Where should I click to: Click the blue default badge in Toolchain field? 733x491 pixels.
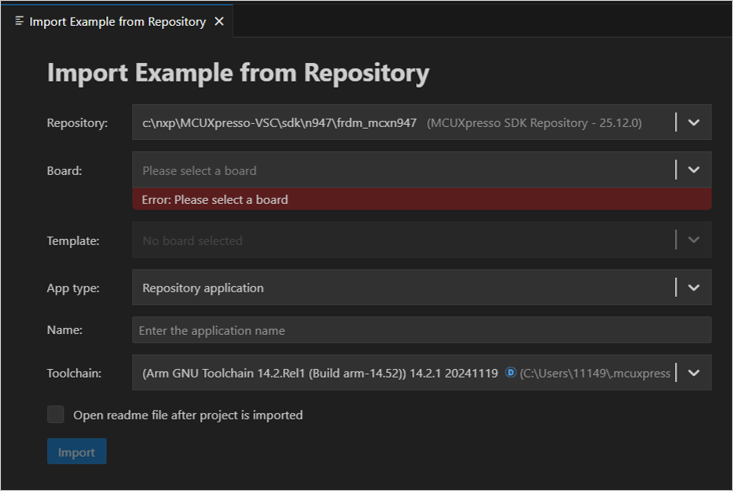(510, 373)
